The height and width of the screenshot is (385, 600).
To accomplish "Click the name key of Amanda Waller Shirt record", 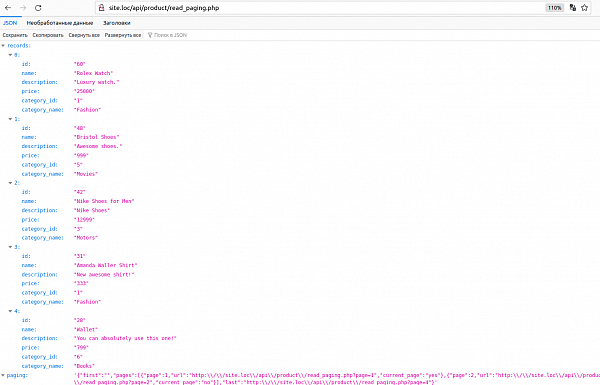I will [29, 265].
